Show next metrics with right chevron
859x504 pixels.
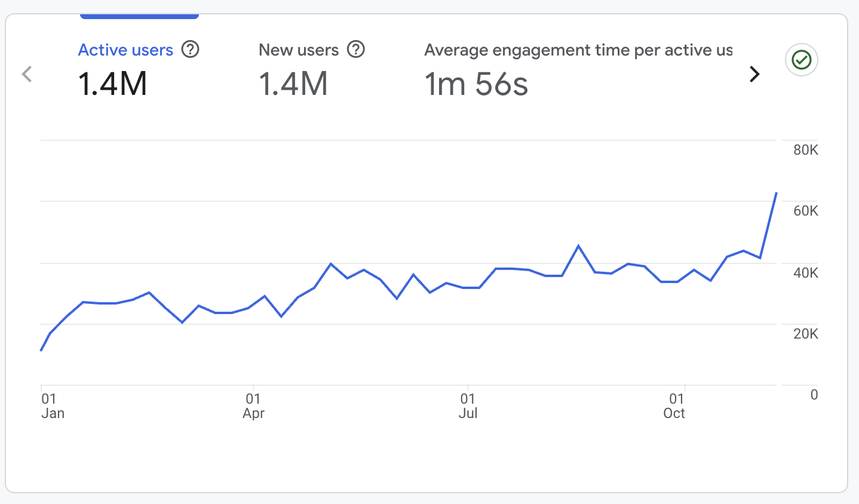pos(754,74)
